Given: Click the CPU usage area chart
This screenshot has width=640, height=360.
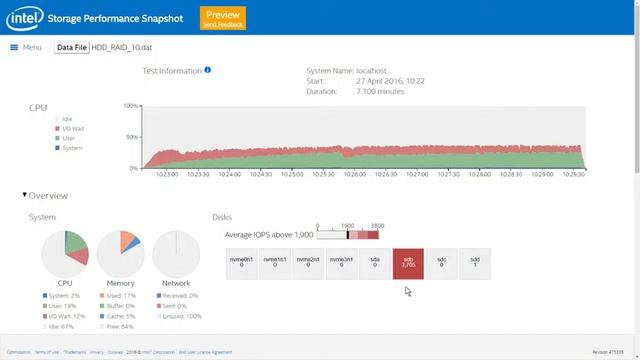Looking at the screenshot, I should click(x=364, y=137).
